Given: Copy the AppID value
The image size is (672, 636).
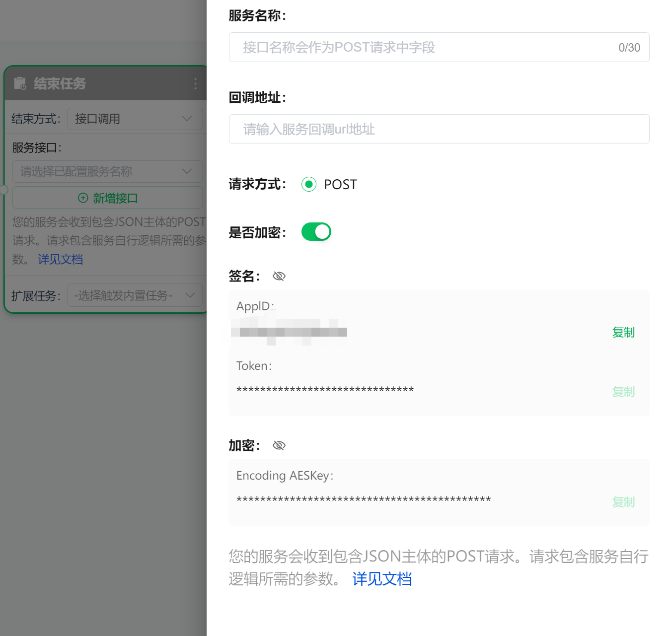Looking at the screenshot, I should point(623,332).
